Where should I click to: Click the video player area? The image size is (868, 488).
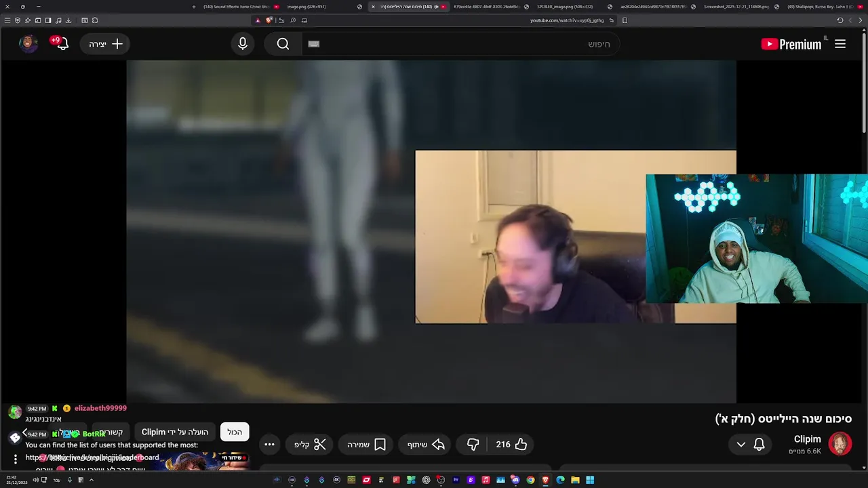click(x=431, y=232)
